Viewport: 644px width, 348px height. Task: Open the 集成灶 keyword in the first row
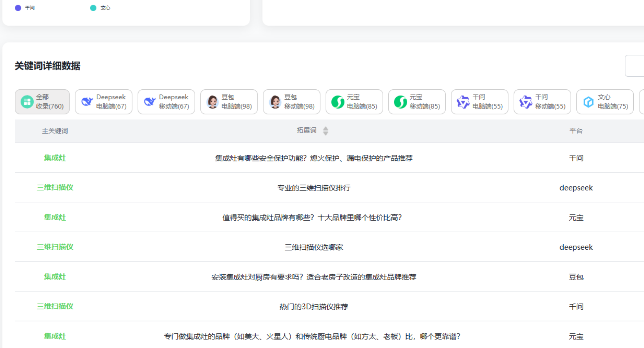pyautogui.click(x=55, y=158)
